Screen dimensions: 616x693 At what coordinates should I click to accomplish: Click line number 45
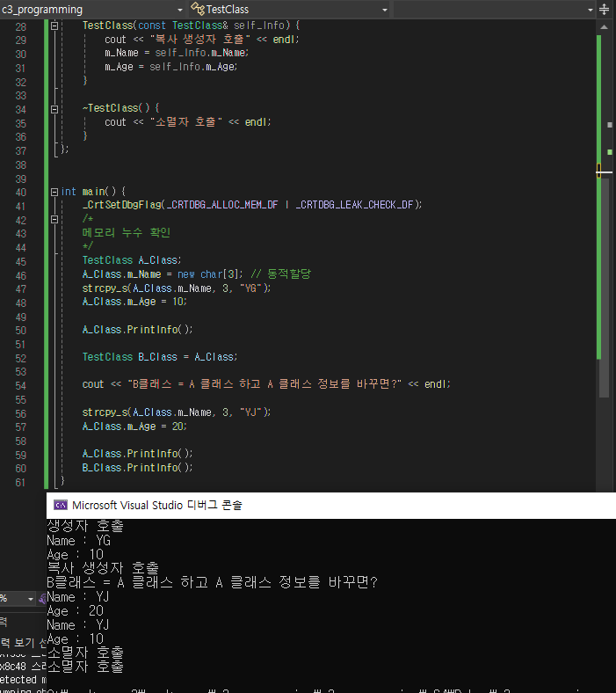(x=21, y=262)
